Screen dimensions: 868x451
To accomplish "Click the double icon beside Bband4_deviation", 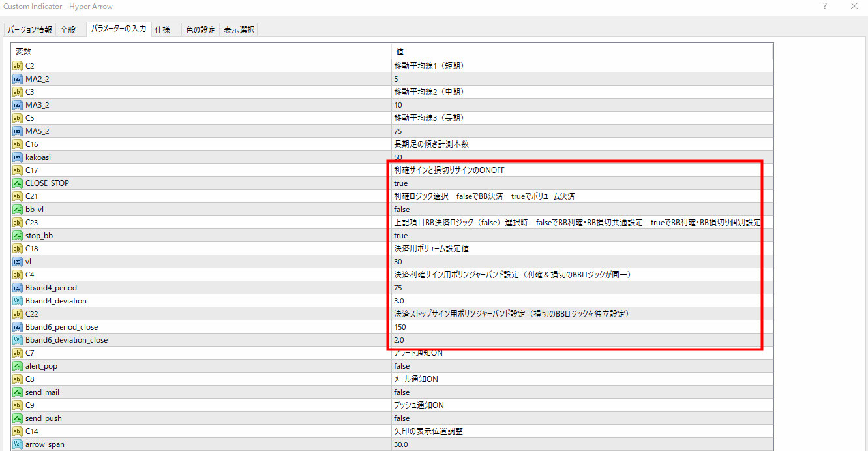I will [x=18, y=300].
